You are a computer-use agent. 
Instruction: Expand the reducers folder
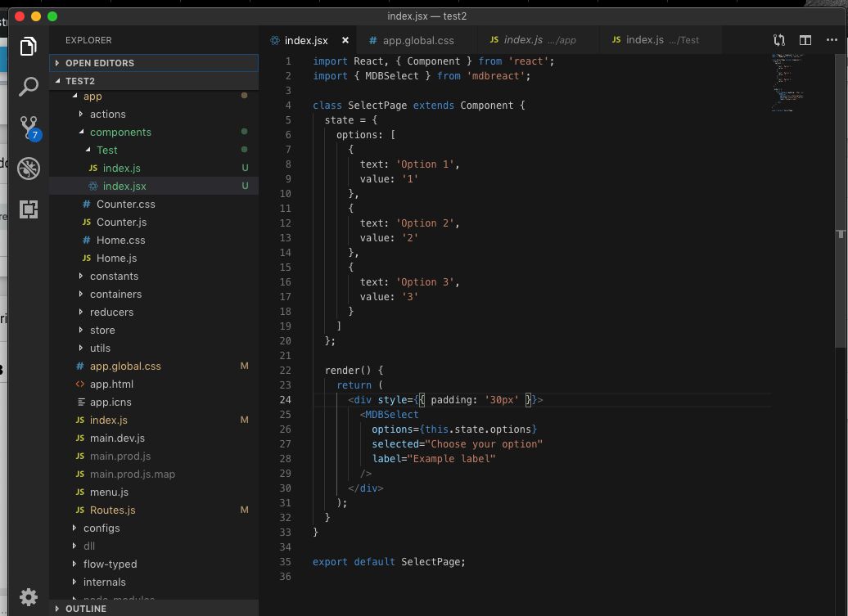[154, 312]
